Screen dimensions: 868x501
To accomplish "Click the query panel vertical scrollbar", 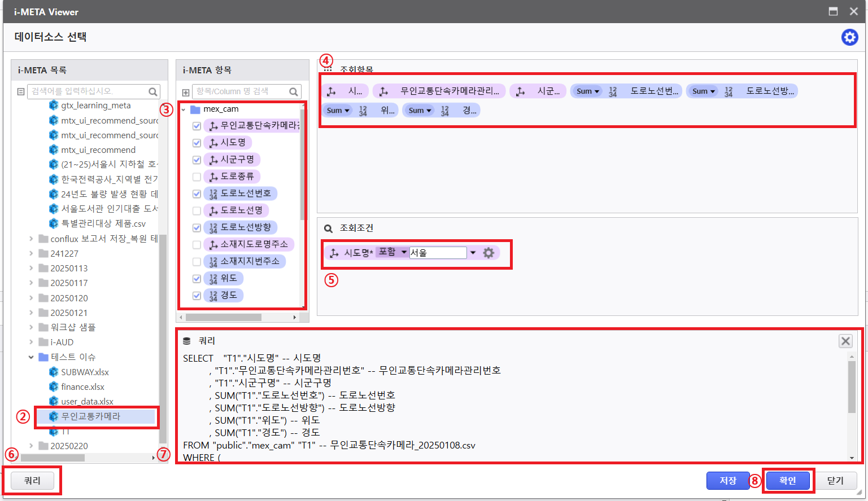I will 851,387.
